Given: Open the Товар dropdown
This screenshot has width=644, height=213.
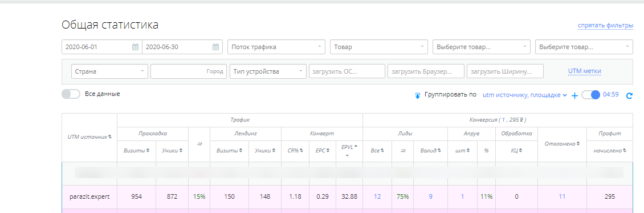Looking at the screenshot, I should tap(379, 47).
